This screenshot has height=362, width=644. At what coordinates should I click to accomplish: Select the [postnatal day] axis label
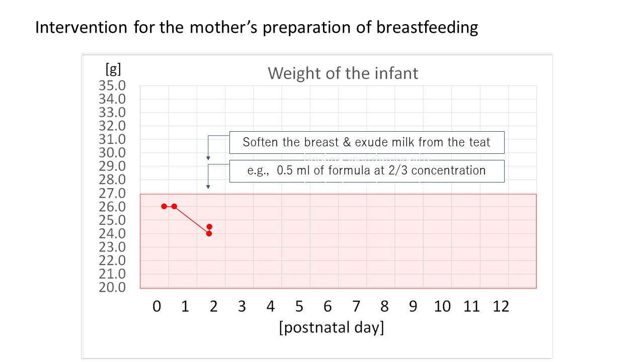(x=331, y=328)
